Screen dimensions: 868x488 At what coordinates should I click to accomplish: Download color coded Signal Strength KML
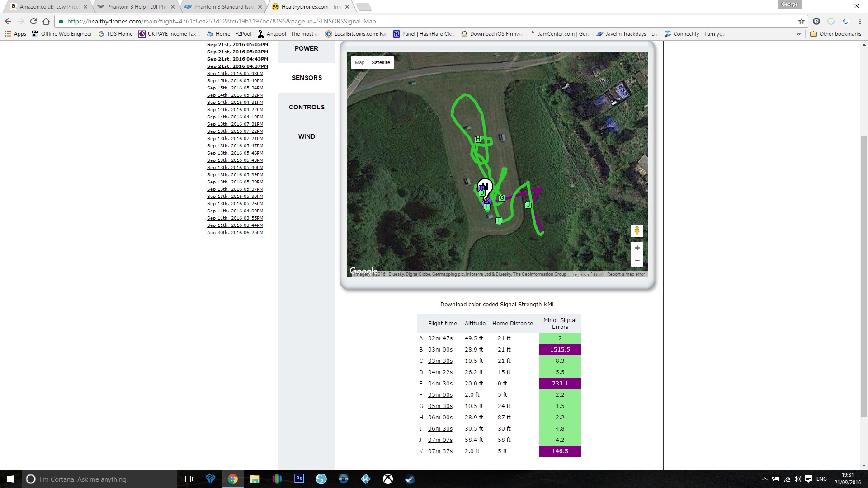(497, 305)
